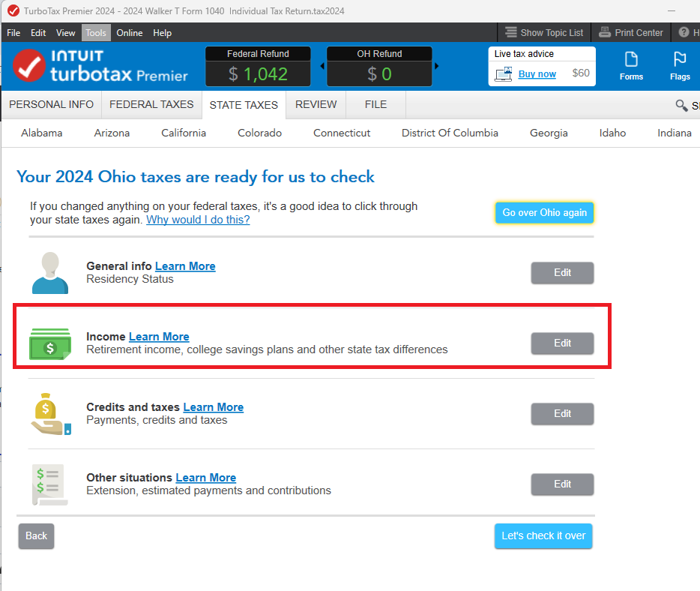
Task: Select Colorado in the state list
Action: tap(260, 133)
